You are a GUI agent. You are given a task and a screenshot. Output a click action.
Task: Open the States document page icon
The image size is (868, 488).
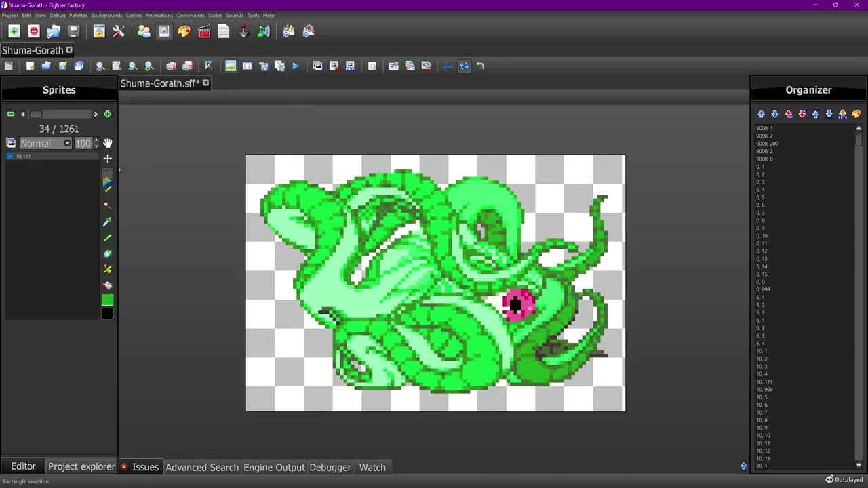point(224,31)
